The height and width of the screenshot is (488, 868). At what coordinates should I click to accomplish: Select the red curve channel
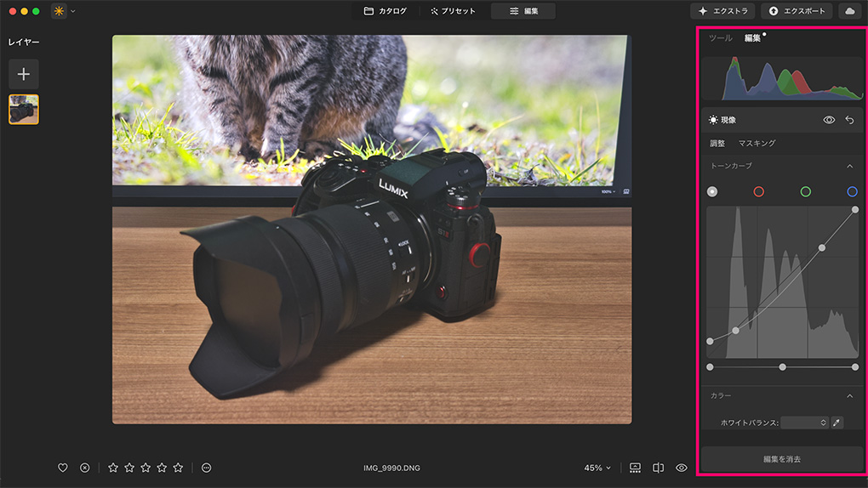(759, 191)
